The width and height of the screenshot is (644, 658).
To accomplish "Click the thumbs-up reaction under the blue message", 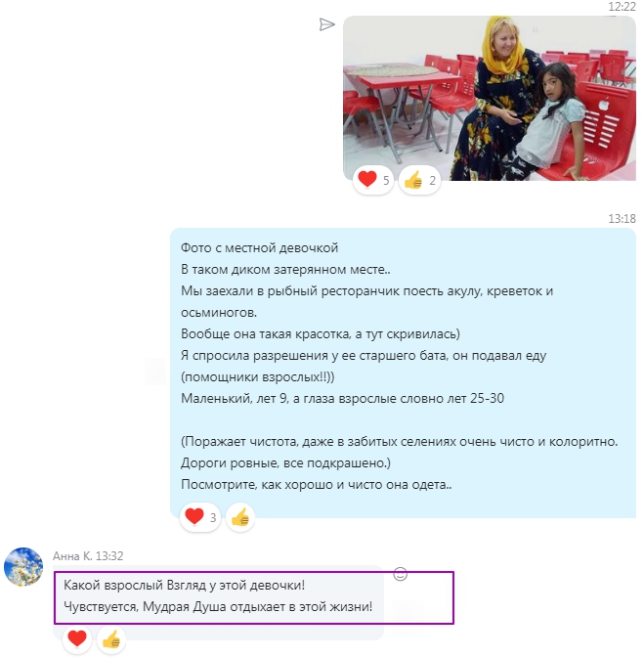I will pos(240,517).
